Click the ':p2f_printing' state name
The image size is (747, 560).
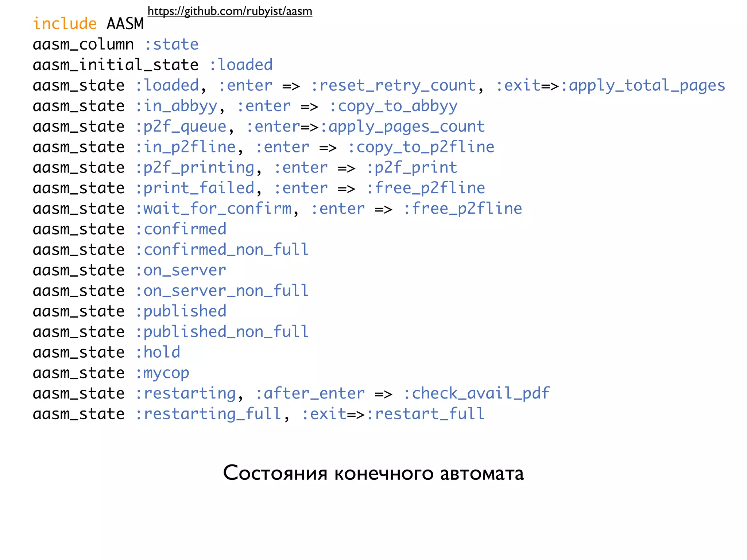point(195,168)
